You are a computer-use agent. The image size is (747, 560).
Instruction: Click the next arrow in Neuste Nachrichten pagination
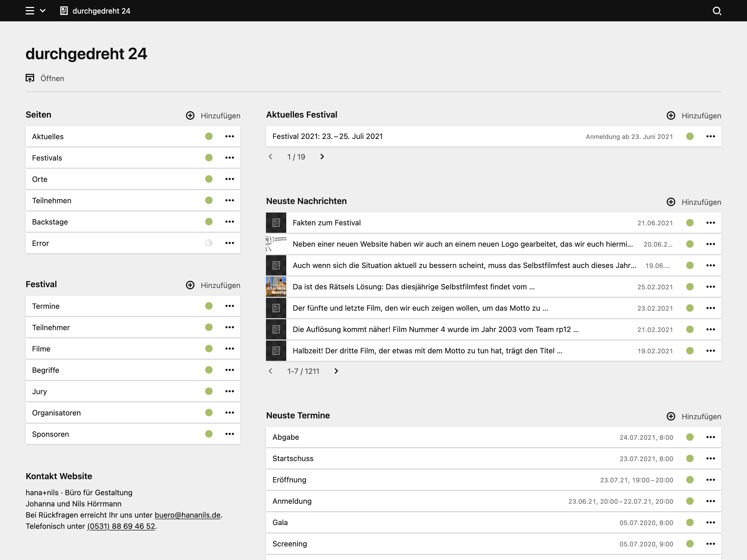pos(336,371)
